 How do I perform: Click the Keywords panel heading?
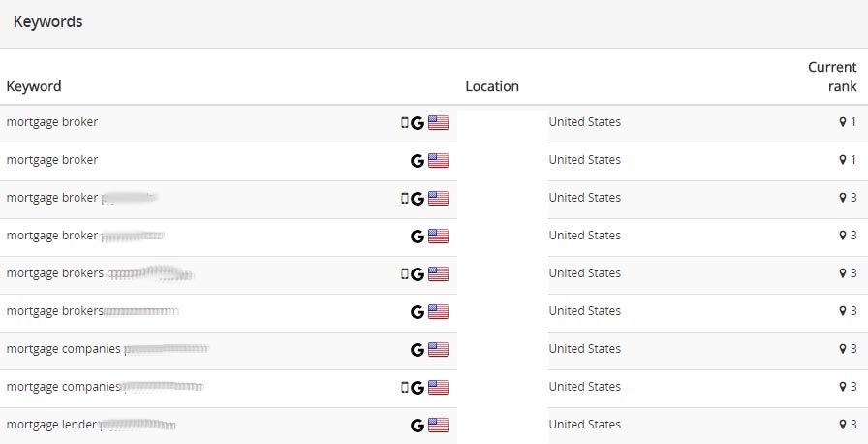click(48, 21)
